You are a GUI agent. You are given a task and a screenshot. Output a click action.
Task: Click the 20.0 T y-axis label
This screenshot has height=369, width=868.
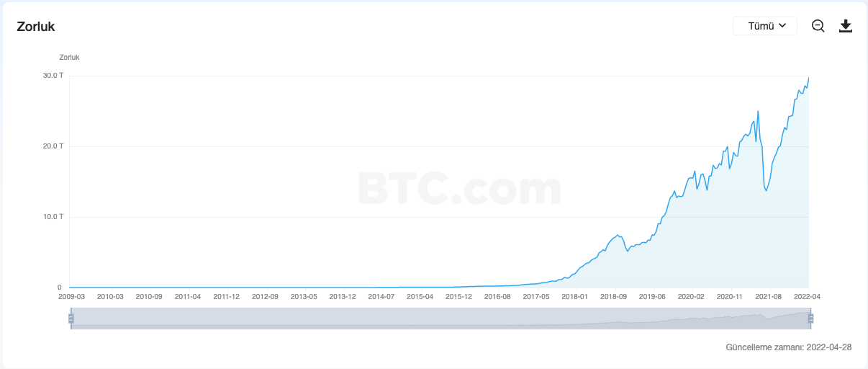coord(53,146)
